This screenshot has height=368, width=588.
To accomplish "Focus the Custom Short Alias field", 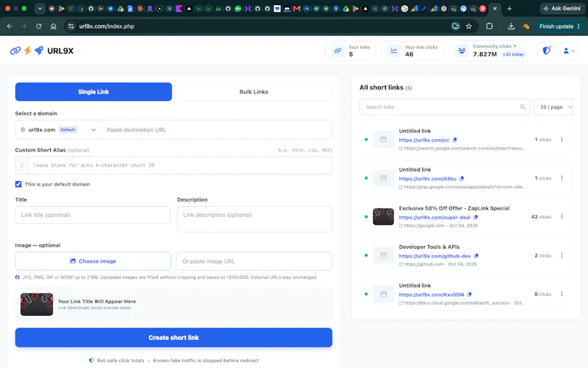I will coord(180,165).
